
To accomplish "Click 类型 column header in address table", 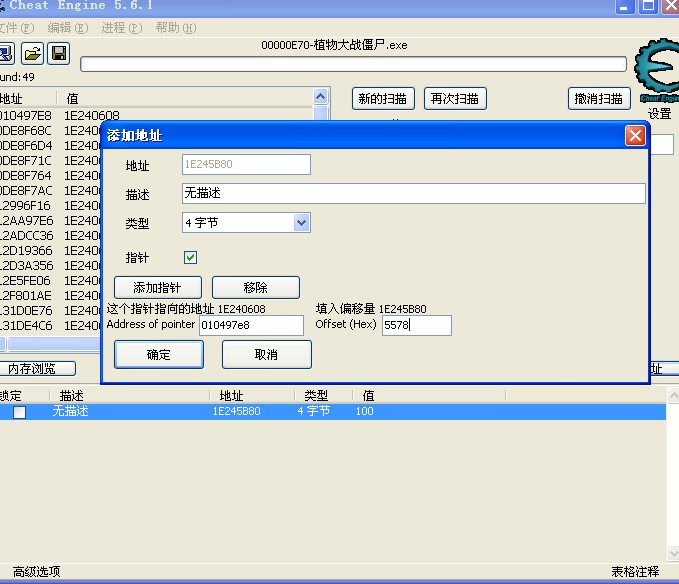I will coord(316,396).
